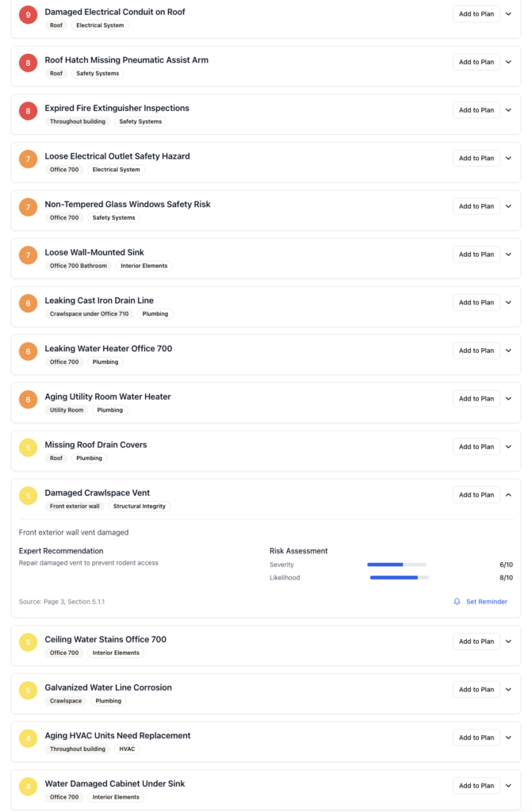Click priority badge for Leaking Cast Iron Drain
Viewport: 532px width, 812px height.
(29, 304)
